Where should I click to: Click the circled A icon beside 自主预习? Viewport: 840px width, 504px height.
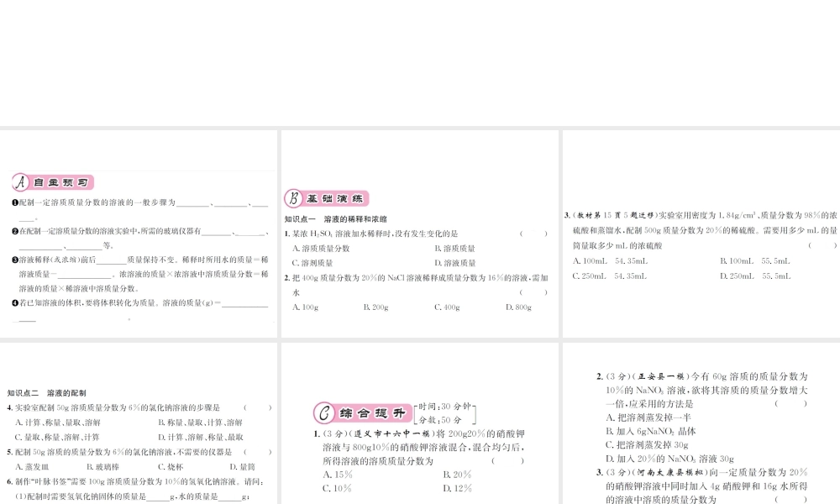click(x=21, y=182)
